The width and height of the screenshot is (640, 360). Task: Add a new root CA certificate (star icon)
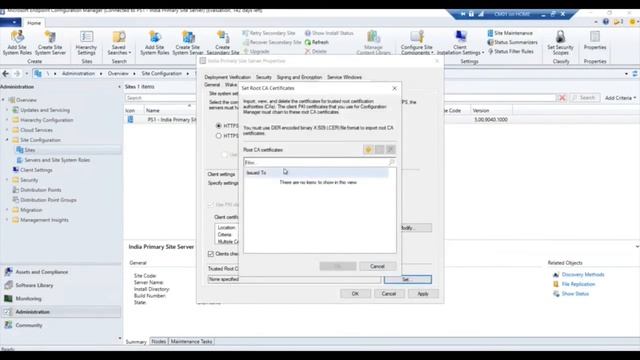[x=368, y=150]
